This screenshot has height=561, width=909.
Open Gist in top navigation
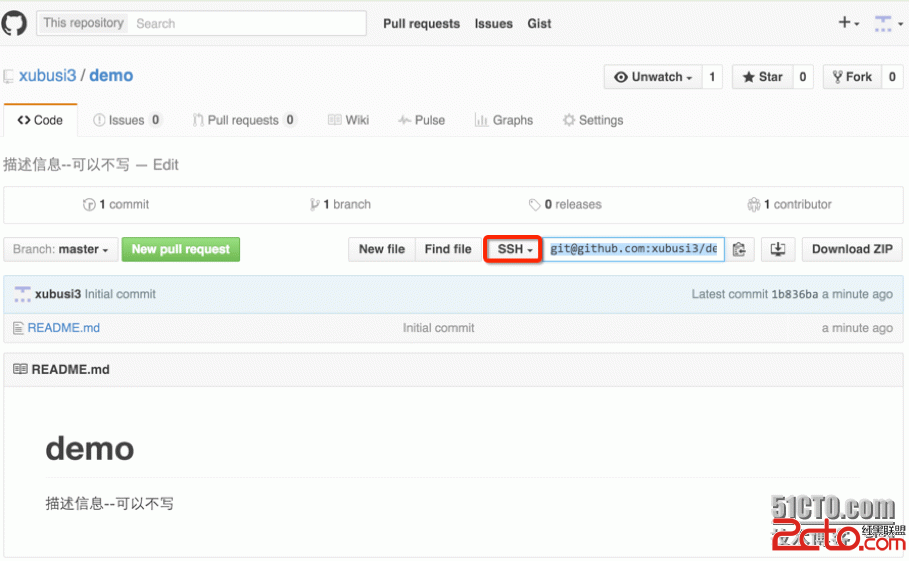[539, 24]
